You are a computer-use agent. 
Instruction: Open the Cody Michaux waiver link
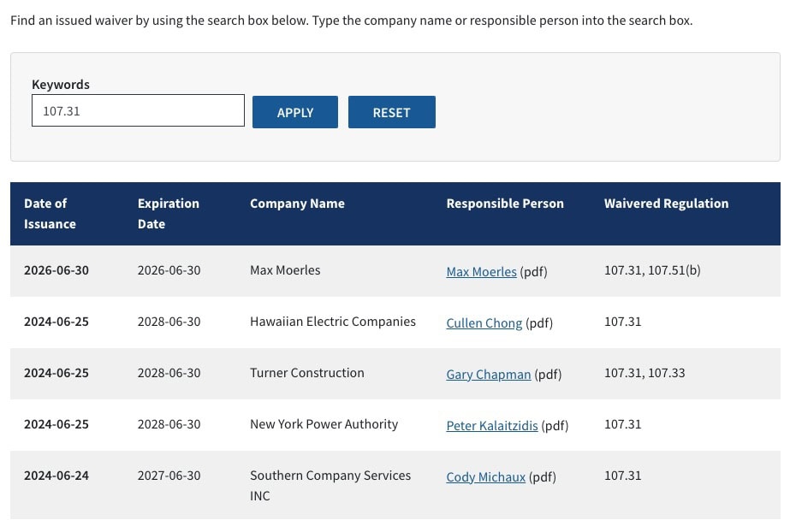[x=485, y=477]
